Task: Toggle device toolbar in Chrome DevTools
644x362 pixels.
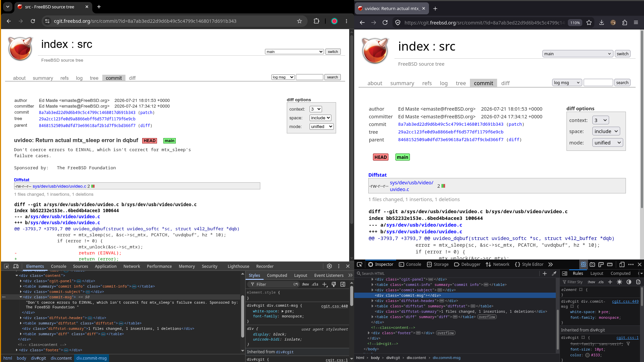Action: coord(16,266)
